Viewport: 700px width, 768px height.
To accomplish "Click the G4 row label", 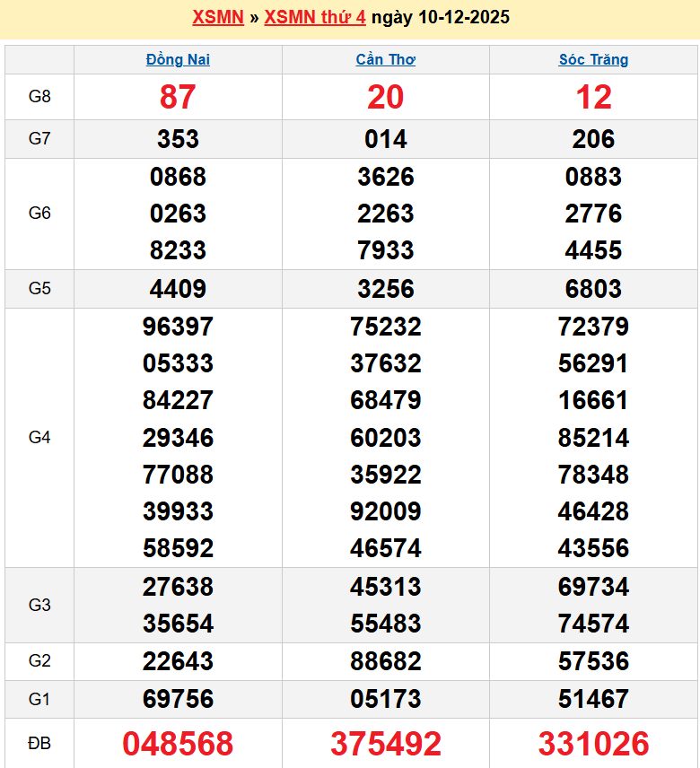I will (x=39, y=438).
